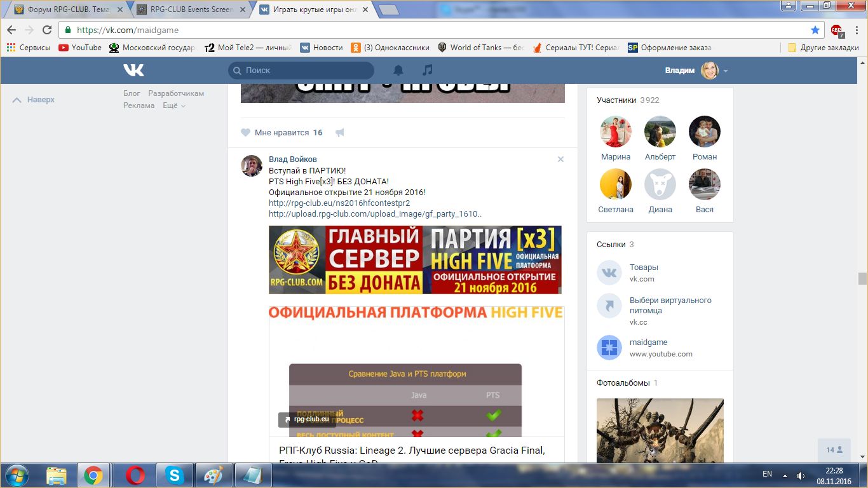Open the volume speaker tray icon
The image size is (868, 488).
click(x=801, y=475)
